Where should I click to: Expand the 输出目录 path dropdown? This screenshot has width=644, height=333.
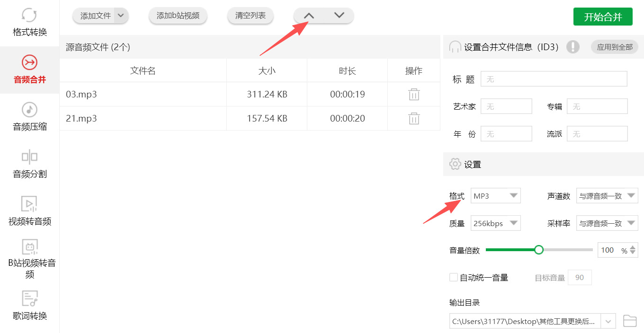pos(608,321)
